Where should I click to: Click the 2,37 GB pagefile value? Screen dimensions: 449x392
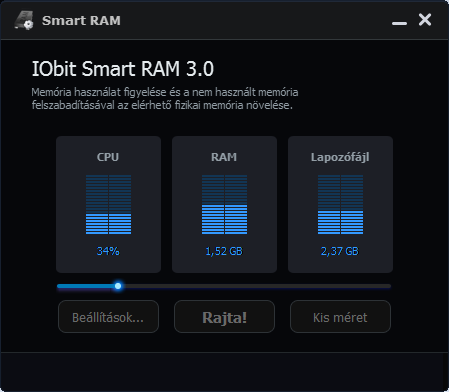(340, 251)
